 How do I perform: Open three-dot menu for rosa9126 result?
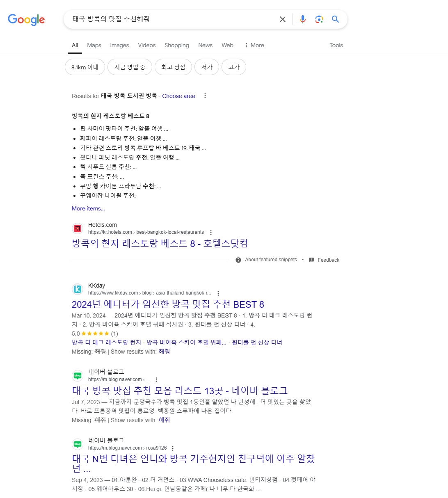173,448
